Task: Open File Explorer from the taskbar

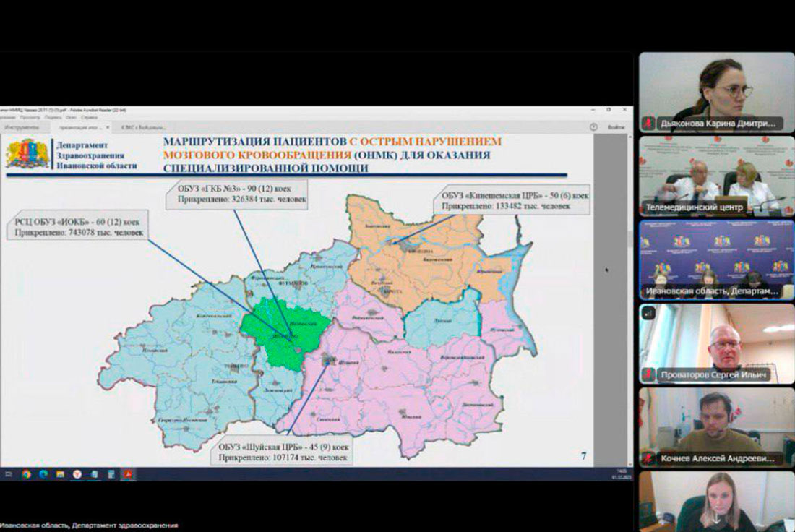Action: point(60,474)
